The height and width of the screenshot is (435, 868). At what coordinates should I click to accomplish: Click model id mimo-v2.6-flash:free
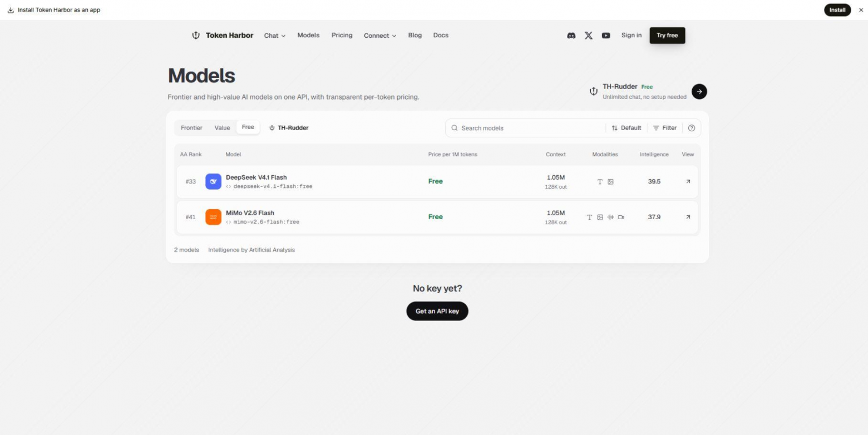click(263, 222)
